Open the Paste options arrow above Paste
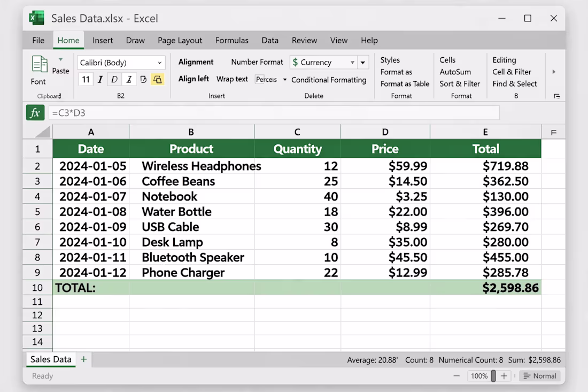The height and width of the screenshot is (392, 588). [60, 60]
